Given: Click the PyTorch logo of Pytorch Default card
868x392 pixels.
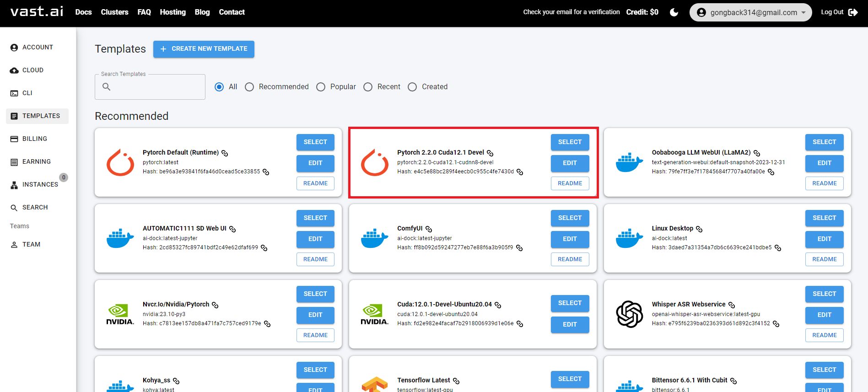Looking at the screenshot, I should (120, 162).
